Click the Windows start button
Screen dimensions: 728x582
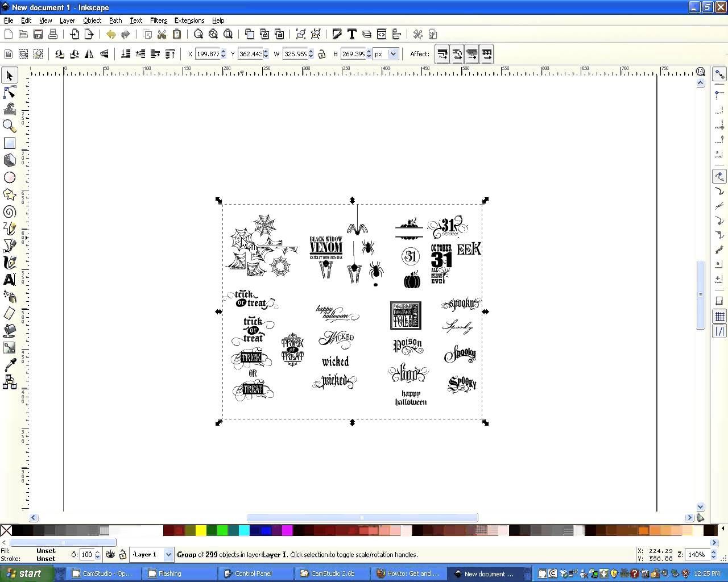tap(27, 573)
